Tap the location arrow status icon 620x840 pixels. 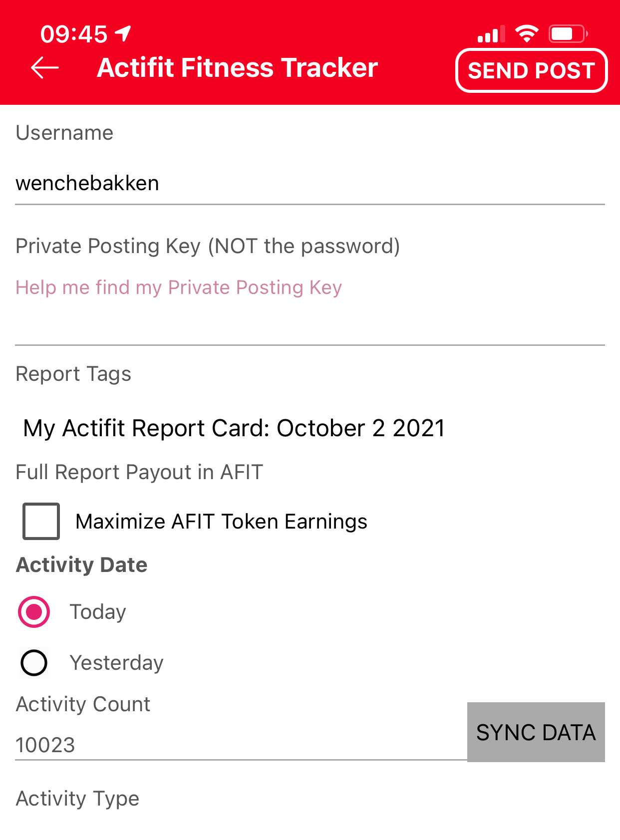[x=123, y=34]
